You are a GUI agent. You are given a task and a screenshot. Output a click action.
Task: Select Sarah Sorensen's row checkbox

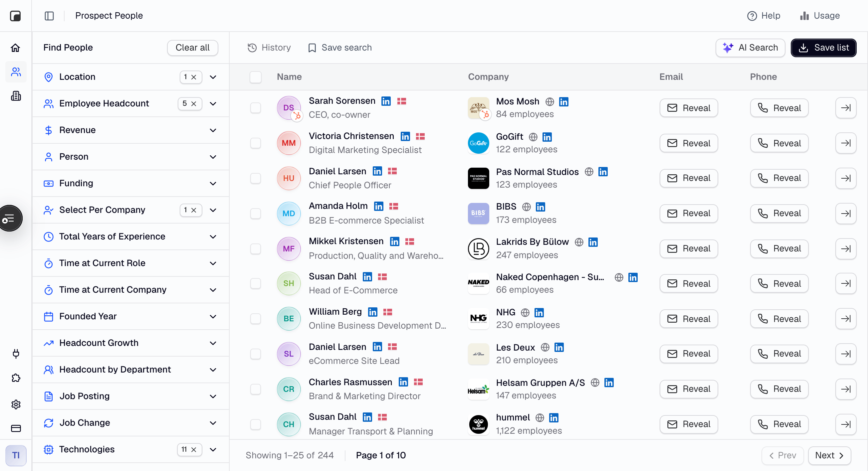pos(255,108)
